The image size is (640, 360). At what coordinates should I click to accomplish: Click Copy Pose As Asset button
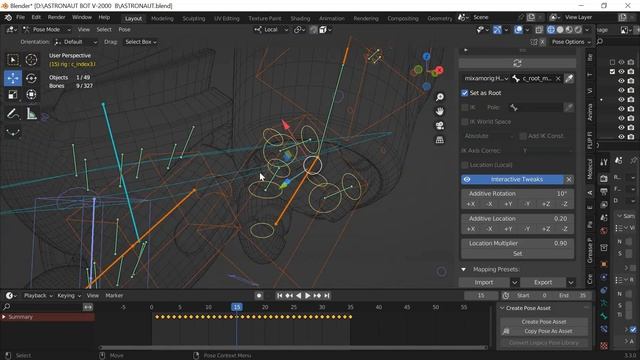coord(548,331)
